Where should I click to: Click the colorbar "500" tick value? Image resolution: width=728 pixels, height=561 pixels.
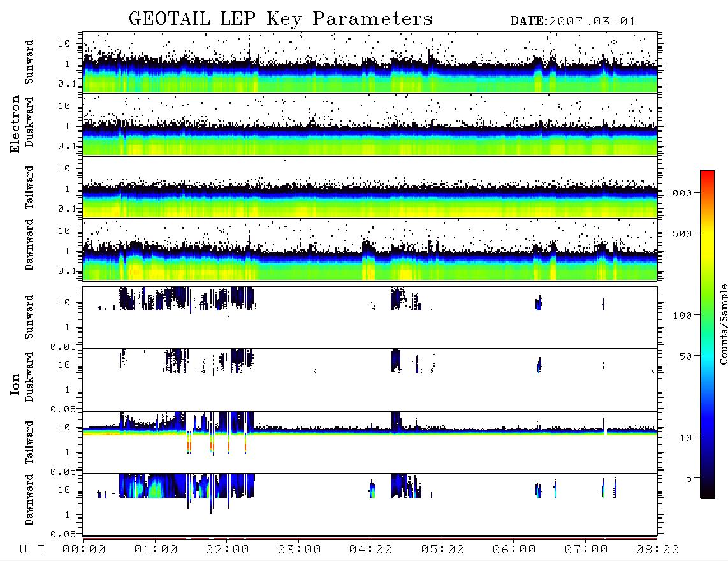click(682, 233)
